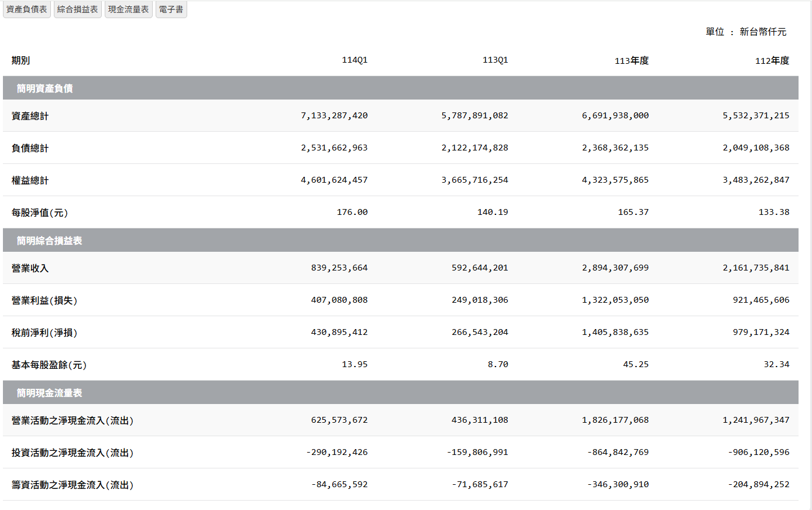The height and width of the screenshot is (510, 812).
Task: Select the 113Q1 column header
Action: tap(495, 60)
